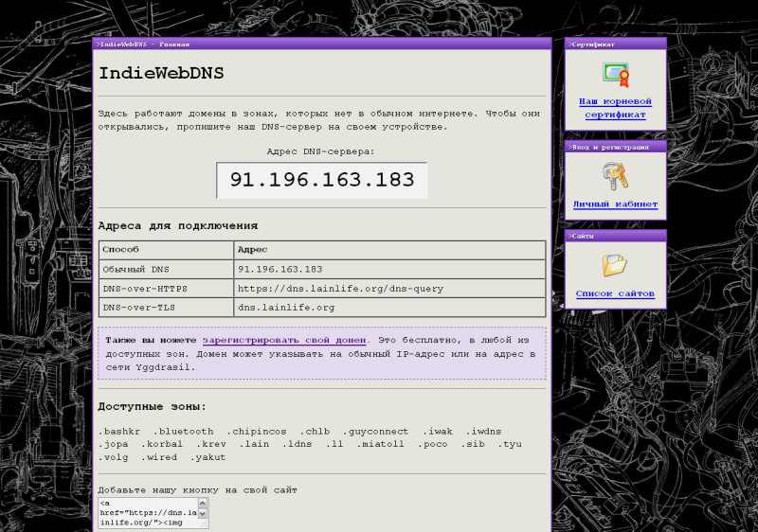Click the .miatoll zone

[380, 444]
